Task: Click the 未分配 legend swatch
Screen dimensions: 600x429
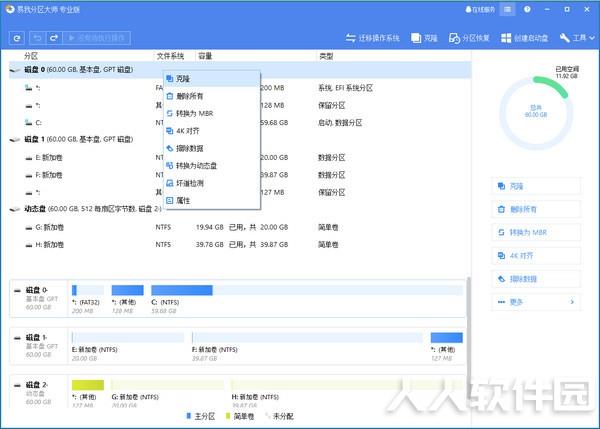Action: pyautogui.click(x=267, y=416)
